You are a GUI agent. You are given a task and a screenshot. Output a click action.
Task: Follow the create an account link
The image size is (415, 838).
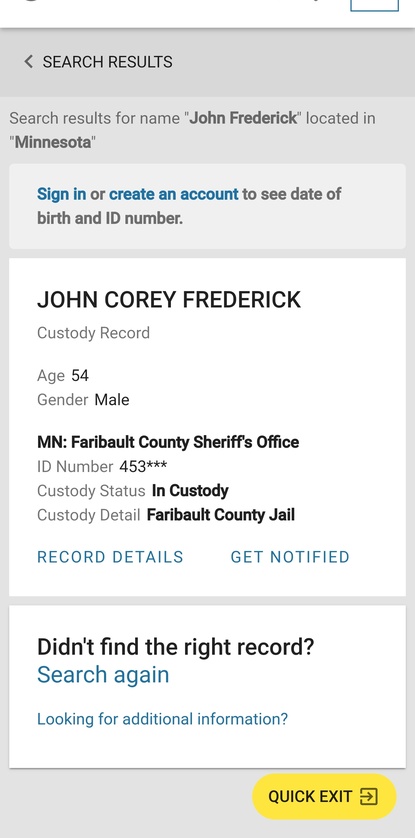tap(174, 193)
